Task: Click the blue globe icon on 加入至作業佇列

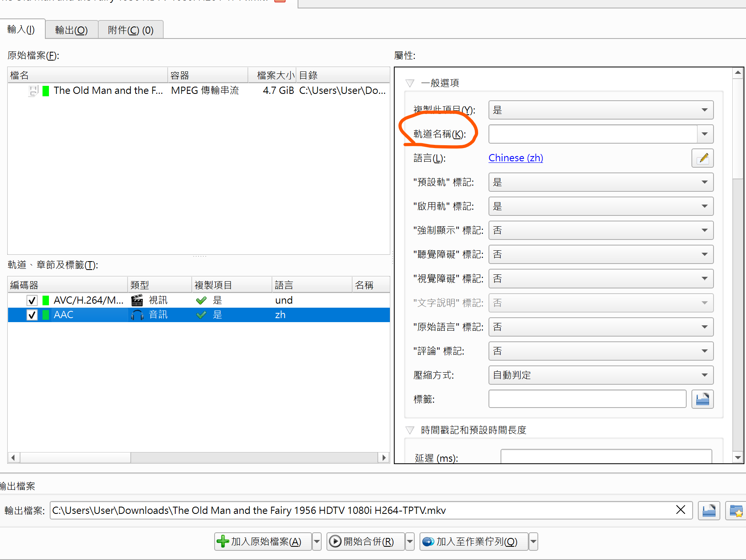Action: pos(428,541)
